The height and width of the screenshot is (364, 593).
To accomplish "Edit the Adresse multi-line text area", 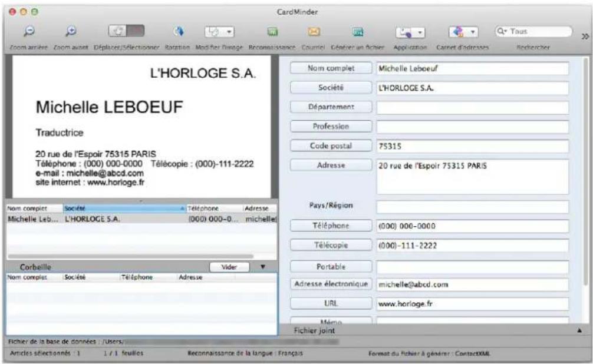I will (x=472, y=177).
